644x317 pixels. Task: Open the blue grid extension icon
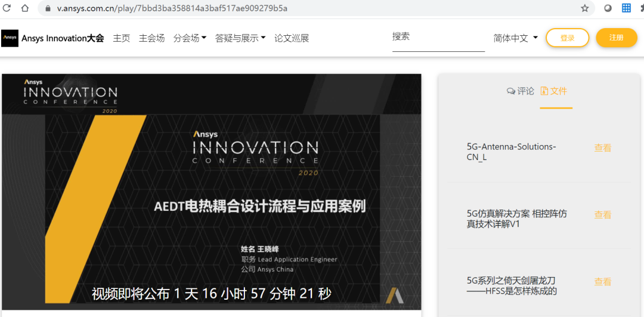[x=626, y=8]
